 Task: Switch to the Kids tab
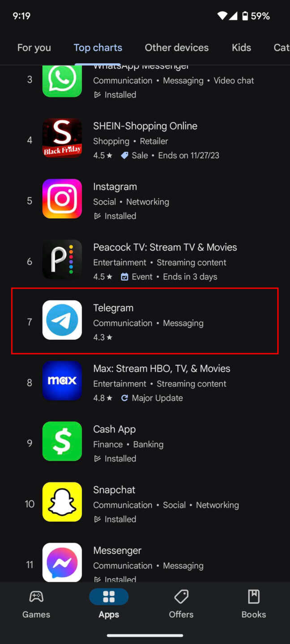pos(241,47)
